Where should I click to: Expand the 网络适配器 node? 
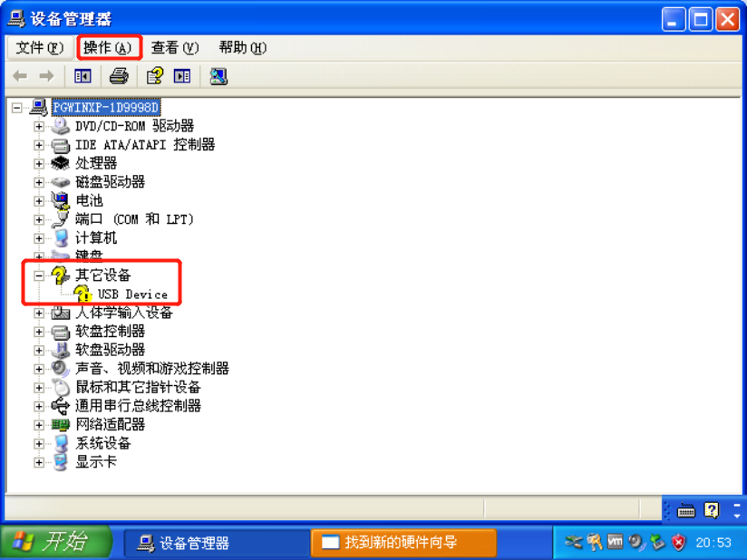click(39, 425)
